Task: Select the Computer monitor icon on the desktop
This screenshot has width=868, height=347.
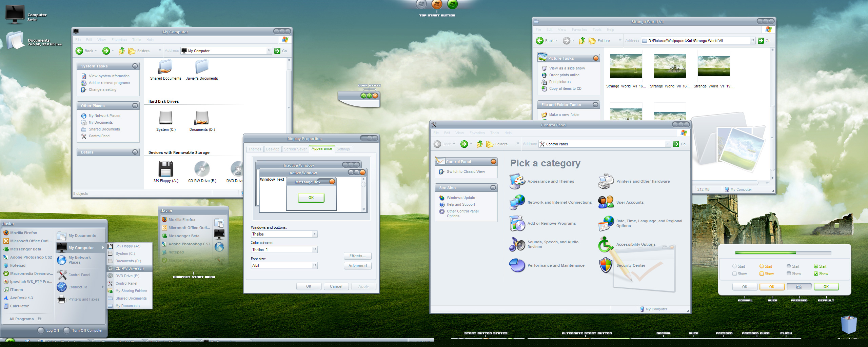Action: tap(15, 15)
